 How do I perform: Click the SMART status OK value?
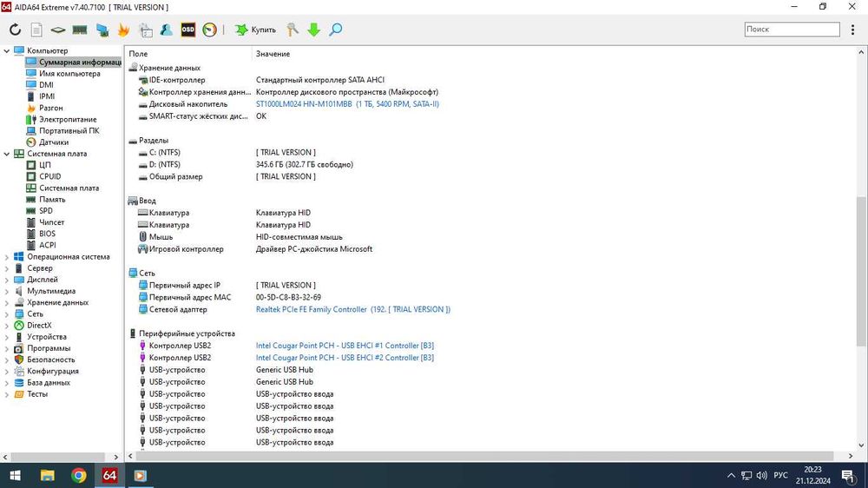coord(260,116)
